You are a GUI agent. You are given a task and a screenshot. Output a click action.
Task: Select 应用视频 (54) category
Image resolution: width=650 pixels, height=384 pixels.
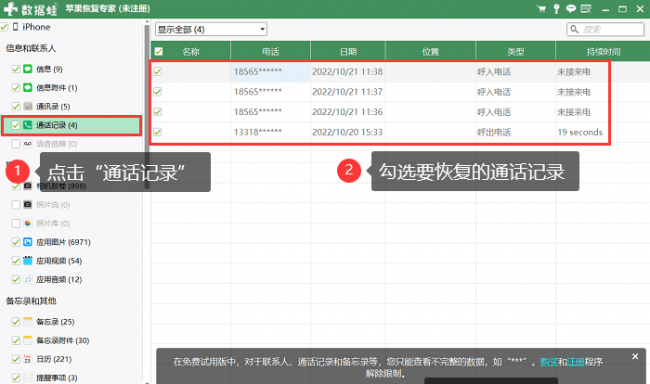59,260
